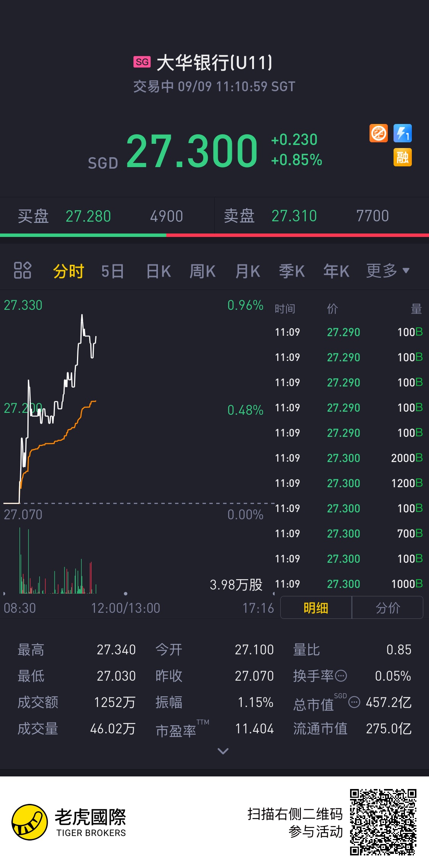Select the 分价 price distribution toggle
Viewport: 429px width, 868px height.
387,608
